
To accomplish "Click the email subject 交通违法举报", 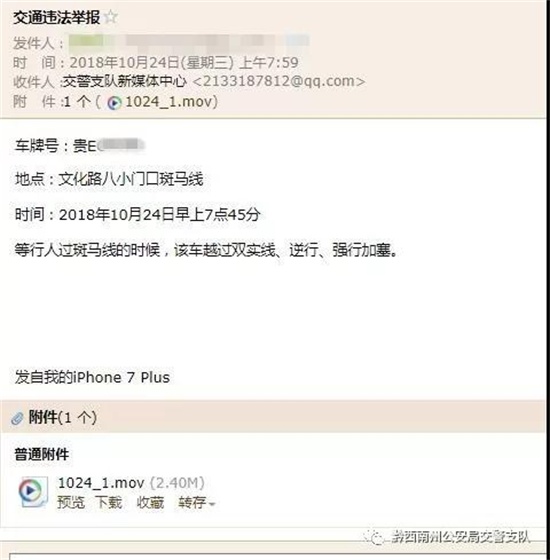I will click(57, 18).
